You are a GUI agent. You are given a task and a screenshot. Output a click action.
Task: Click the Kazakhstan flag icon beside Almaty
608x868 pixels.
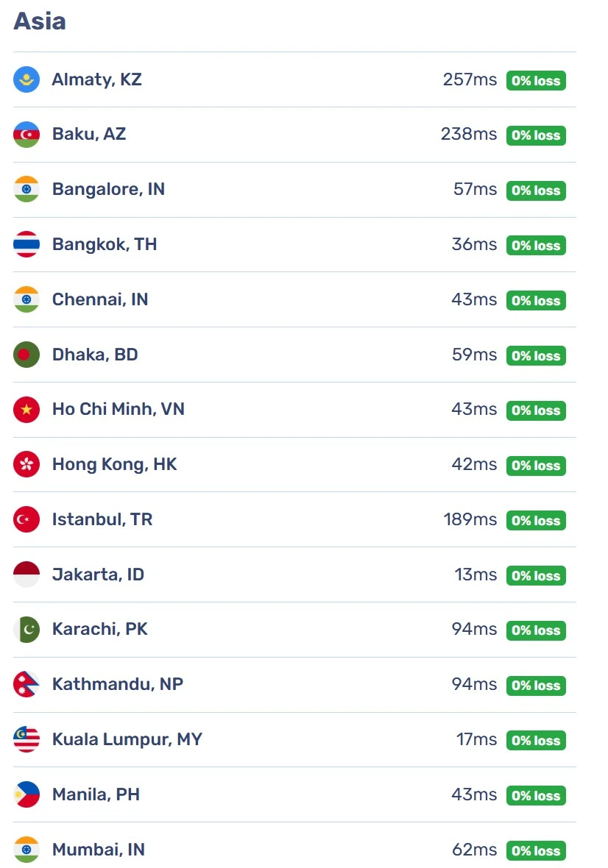[x=26, y=79]
